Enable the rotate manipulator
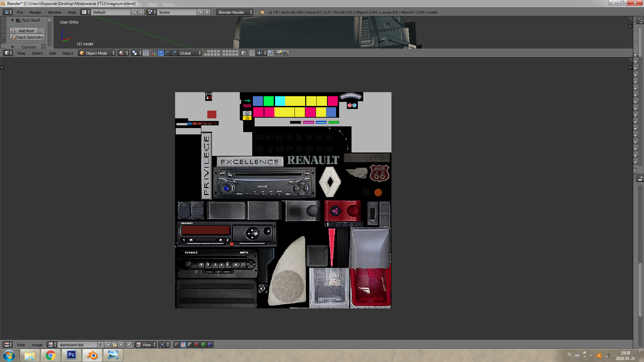This screenshot has height=362, width=644. point(167,53)
